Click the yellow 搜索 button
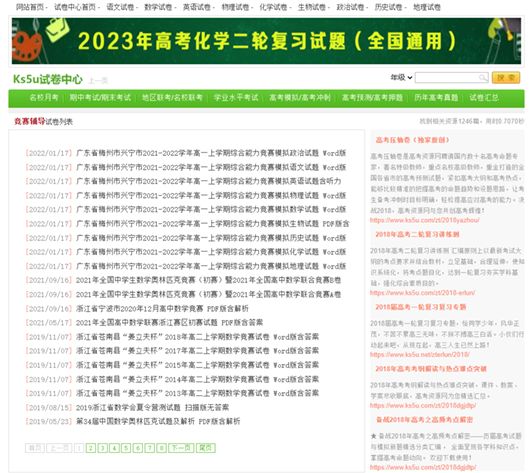The height and width of the screenshot is (473, 530). 506,78
